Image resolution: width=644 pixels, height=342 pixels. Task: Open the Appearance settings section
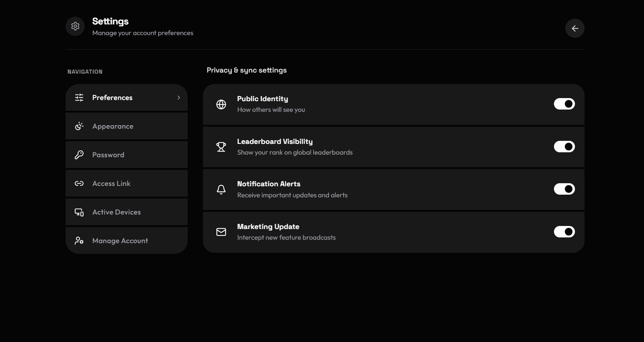click(x=127, y=126)
